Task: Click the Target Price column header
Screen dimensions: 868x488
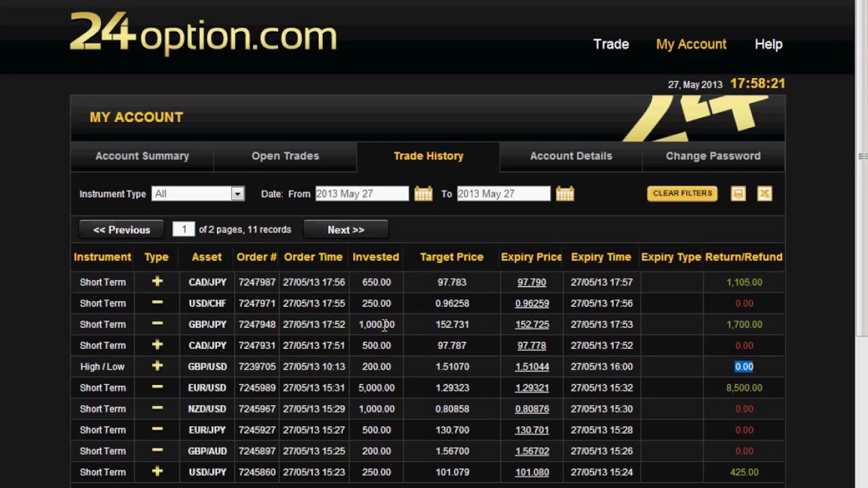Action: click(452, 257)
